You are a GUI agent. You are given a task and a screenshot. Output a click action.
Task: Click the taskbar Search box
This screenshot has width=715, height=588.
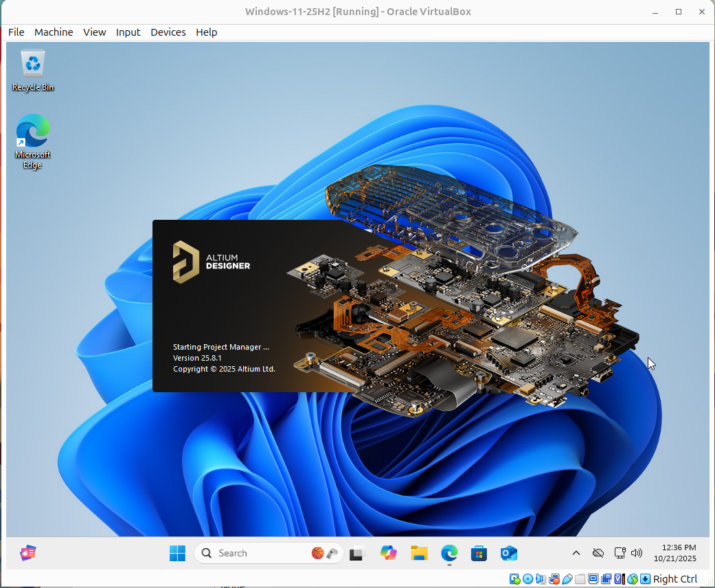point(268,553)
